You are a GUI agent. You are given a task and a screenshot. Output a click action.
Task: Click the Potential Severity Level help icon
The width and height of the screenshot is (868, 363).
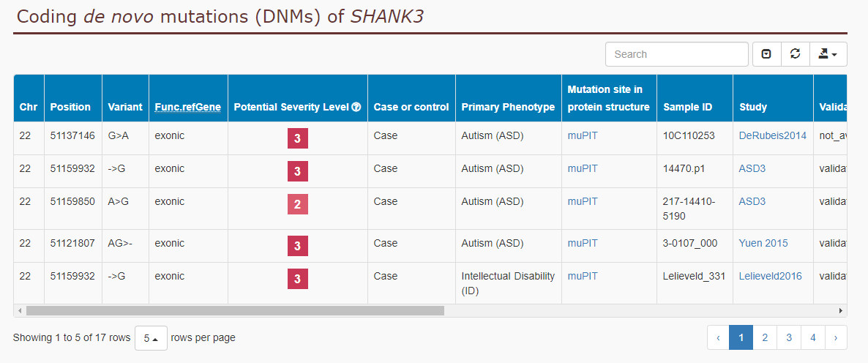[356, 108]
